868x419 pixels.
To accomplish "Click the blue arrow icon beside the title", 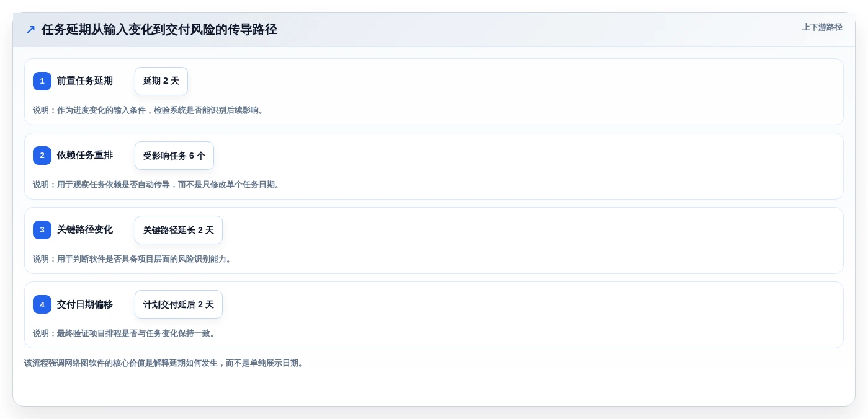I will coord(30,30).
